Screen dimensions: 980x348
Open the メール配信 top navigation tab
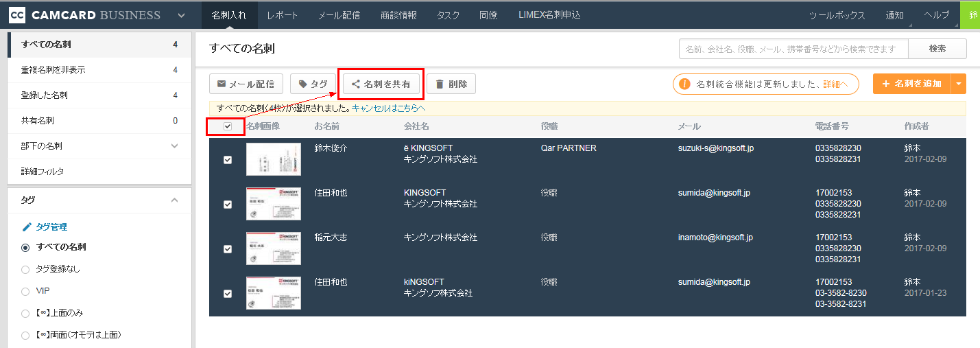point(339,15)
